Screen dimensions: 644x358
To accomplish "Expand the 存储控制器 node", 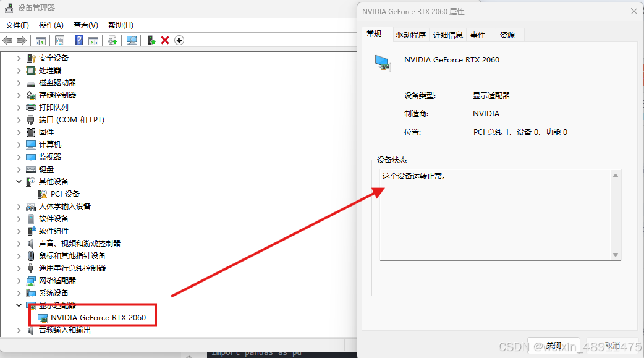I will (19, 95).
